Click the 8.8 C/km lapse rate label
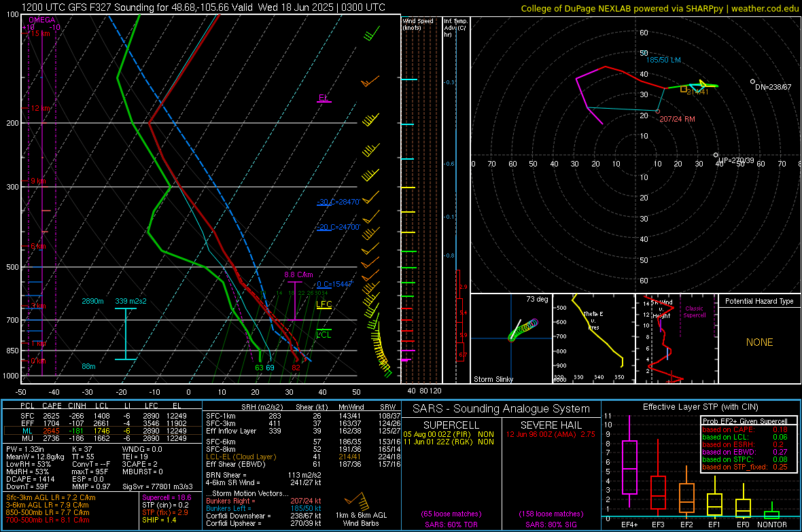The width and height of the screenshot is (802, 532). [298, 274]
